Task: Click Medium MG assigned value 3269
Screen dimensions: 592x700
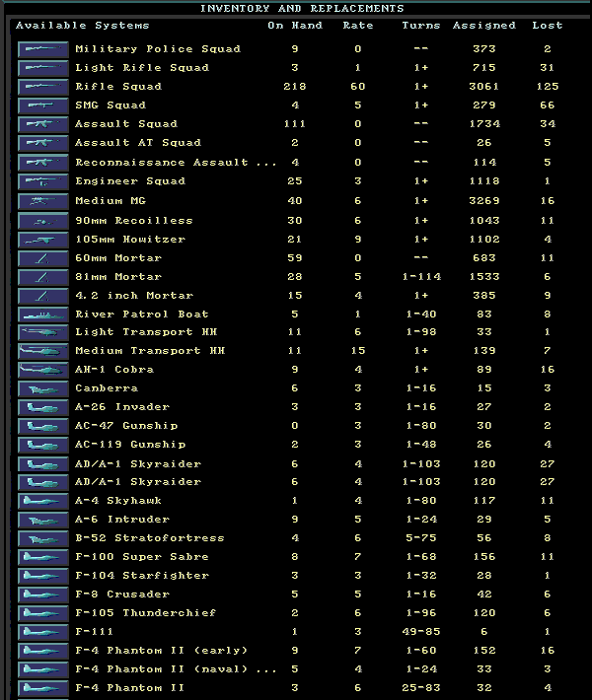Action: tap(484, 201)
